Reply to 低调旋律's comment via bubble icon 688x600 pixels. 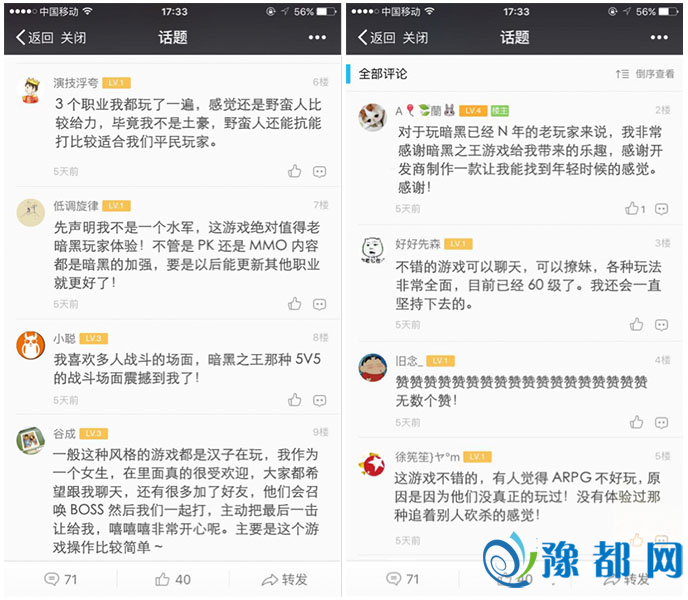(319, 304)
